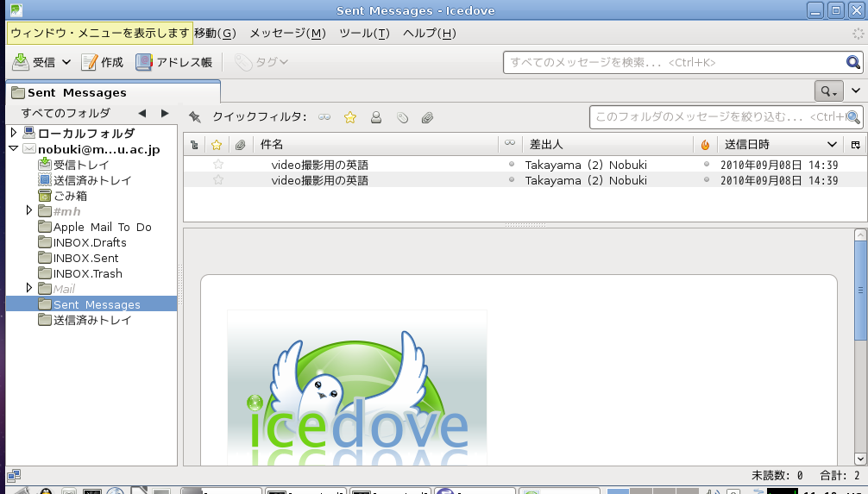Open the アドレス帳 address book

173,62
